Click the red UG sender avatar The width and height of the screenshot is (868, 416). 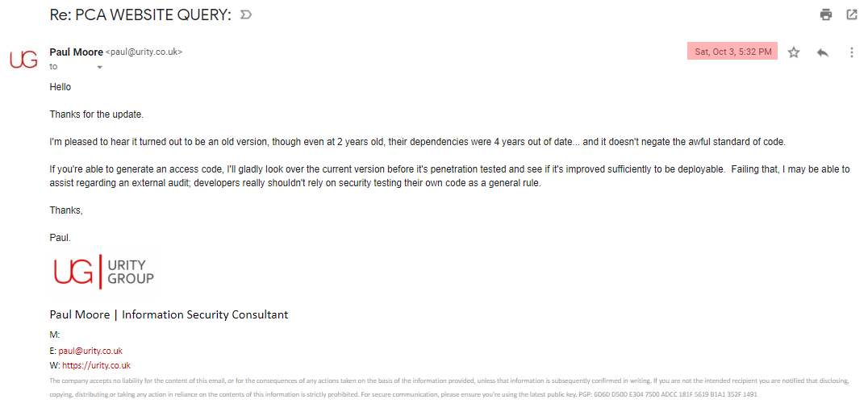click(23, 59)
